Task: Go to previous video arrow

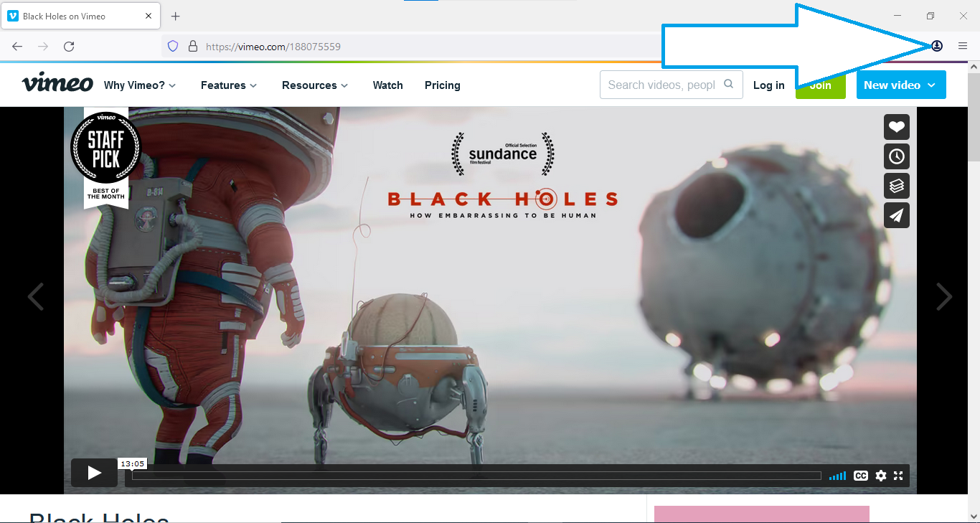Action: 35,296
